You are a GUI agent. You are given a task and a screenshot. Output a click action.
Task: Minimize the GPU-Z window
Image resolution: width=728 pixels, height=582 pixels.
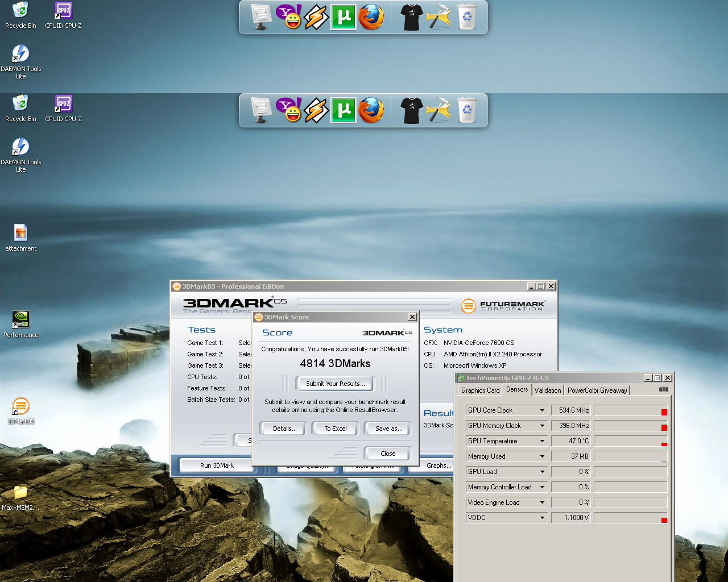pyautogui.click(x=648, y=378)
